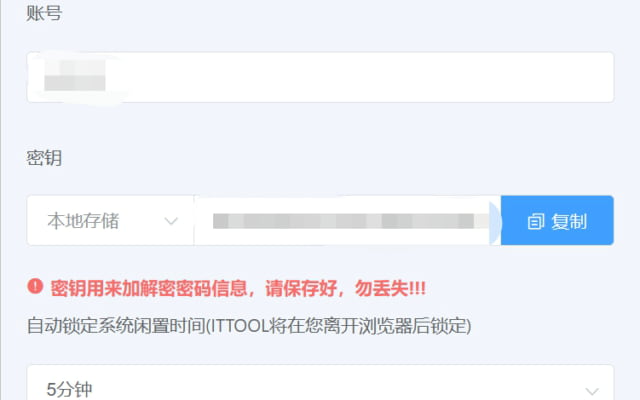Image resolution: width=640 pixels, height=400 pixels.
Task: Open the 本地存储 storage type dropdown
Action: [x=110, y=220]
